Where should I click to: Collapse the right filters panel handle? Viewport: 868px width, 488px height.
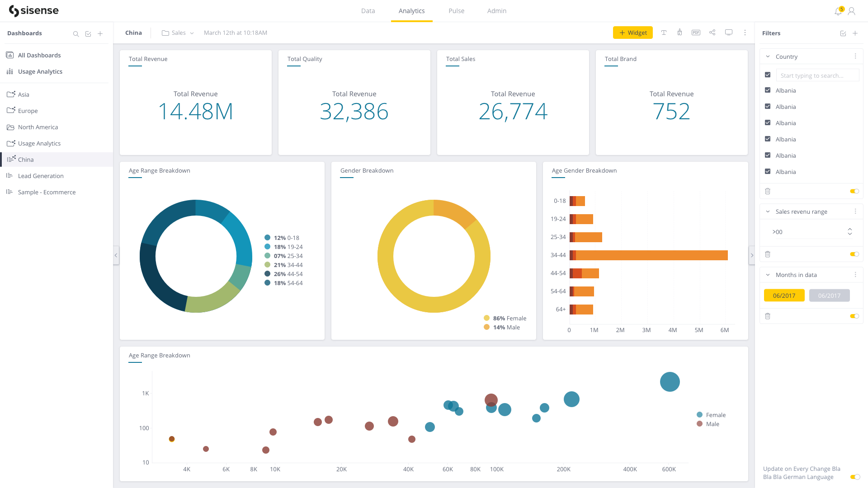click(x=752, y=255)
